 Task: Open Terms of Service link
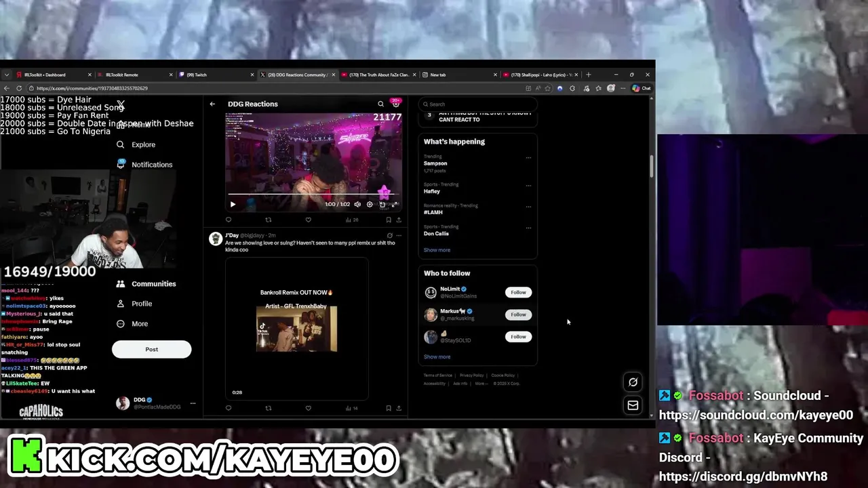tap(437, 375)
